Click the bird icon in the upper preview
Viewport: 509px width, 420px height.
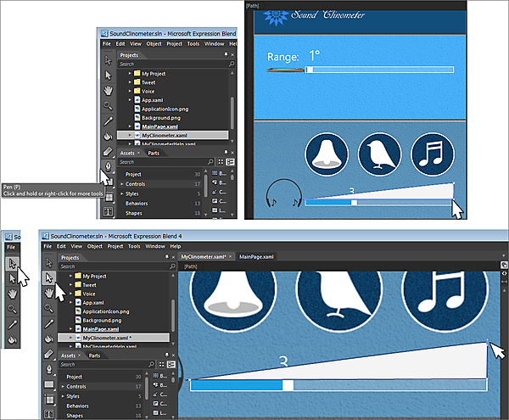click(380, 154)
